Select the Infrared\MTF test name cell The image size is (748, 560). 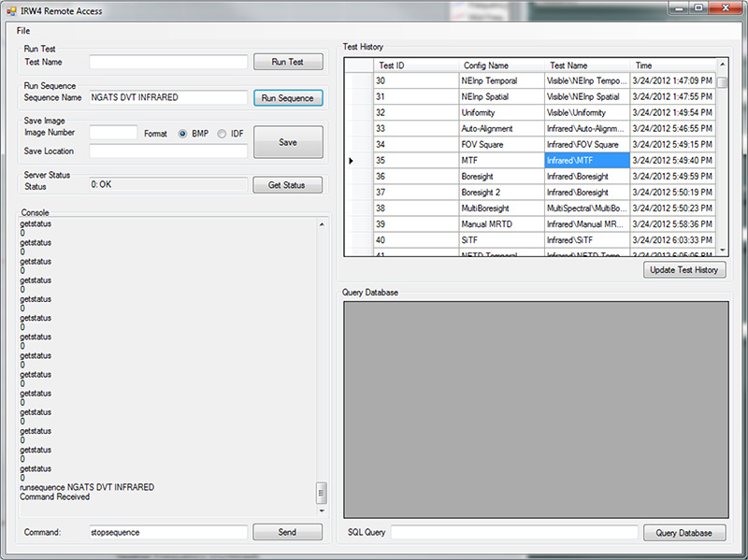[586, 161]
